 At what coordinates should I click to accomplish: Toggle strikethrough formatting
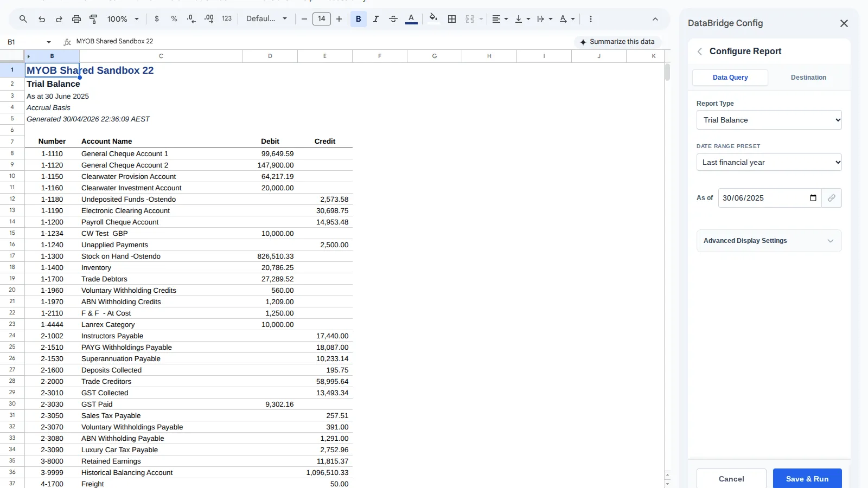point(393,19)
